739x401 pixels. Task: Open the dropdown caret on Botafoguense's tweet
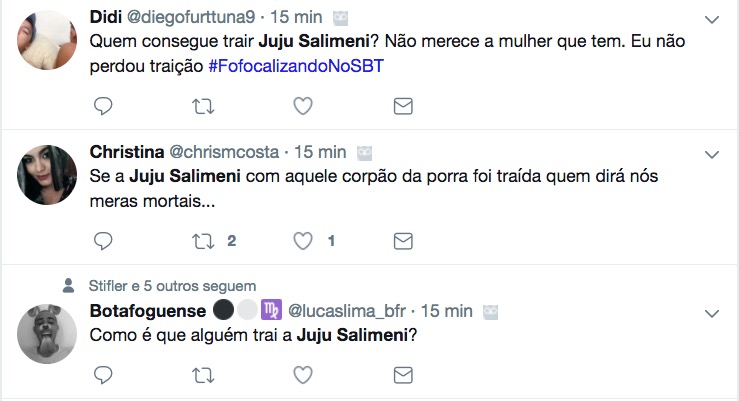[x=712, y=312]
